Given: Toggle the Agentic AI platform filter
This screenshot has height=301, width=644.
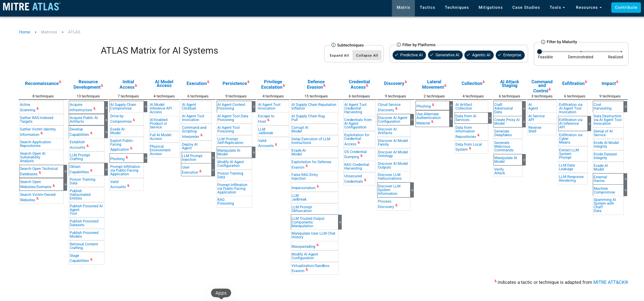Looking at the screenshot, I should [x=479, y=55].
